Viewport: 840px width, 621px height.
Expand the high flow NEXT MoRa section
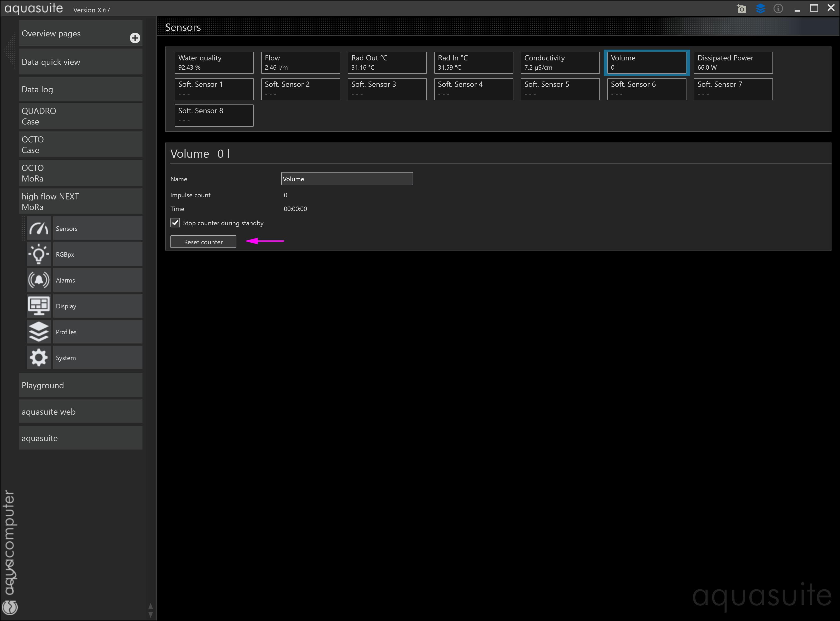80,202
